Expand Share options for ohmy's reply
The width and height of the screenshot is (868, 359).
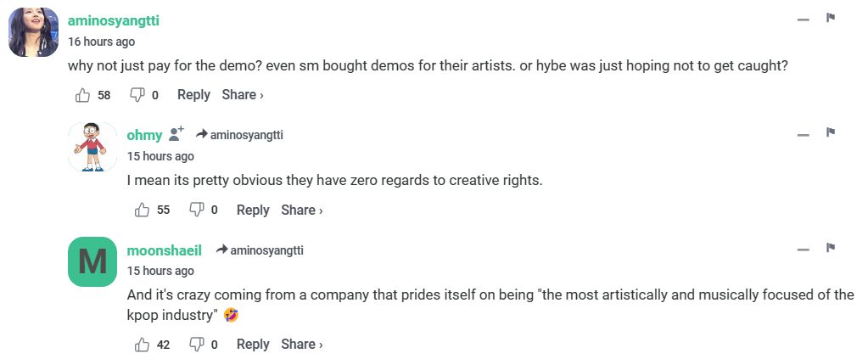[x=302, y=210]
